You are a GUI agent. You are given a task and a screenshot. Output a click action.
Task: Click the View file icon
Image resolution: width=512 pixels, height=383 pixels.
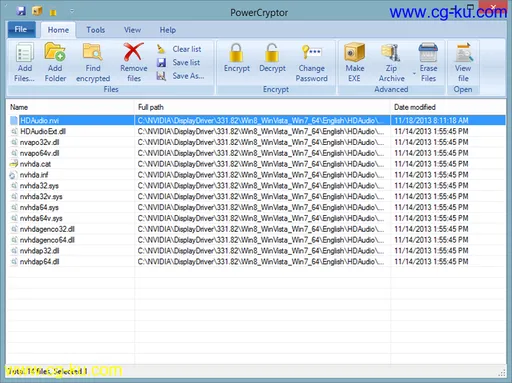(464, 52)
